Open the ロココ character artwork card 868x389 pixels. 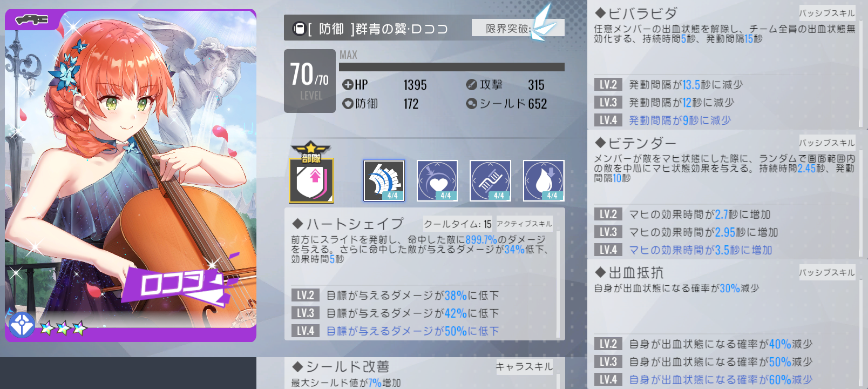tap(131, 176)
